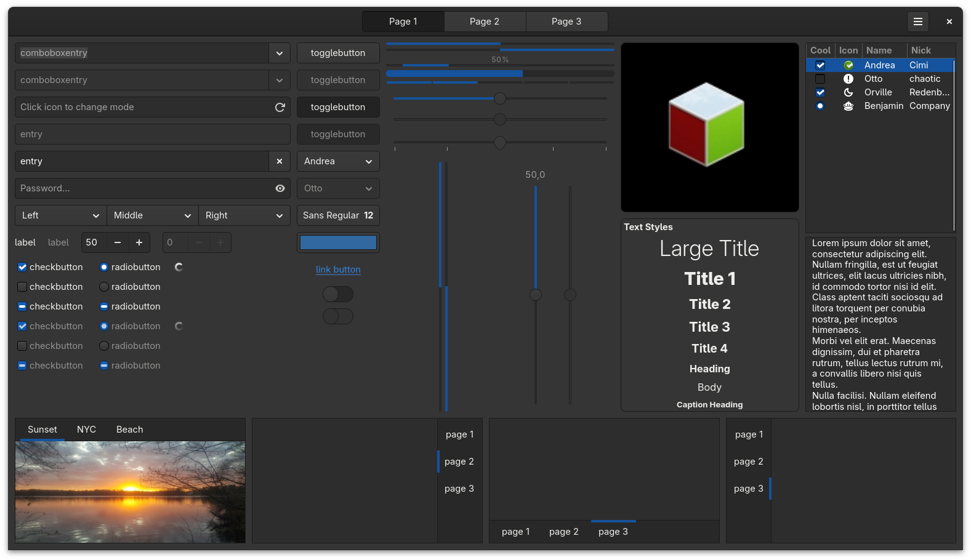
Task: Toggle the Cool radio for Benjamin
Action: point(820,106)
